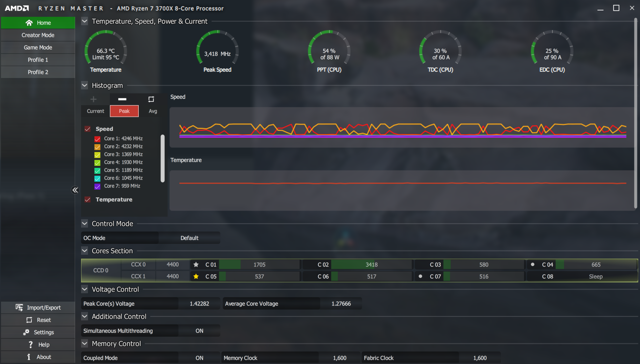Click the collapse sidebar arrow icon
640x364 pixels.
[x=75, y=190]
